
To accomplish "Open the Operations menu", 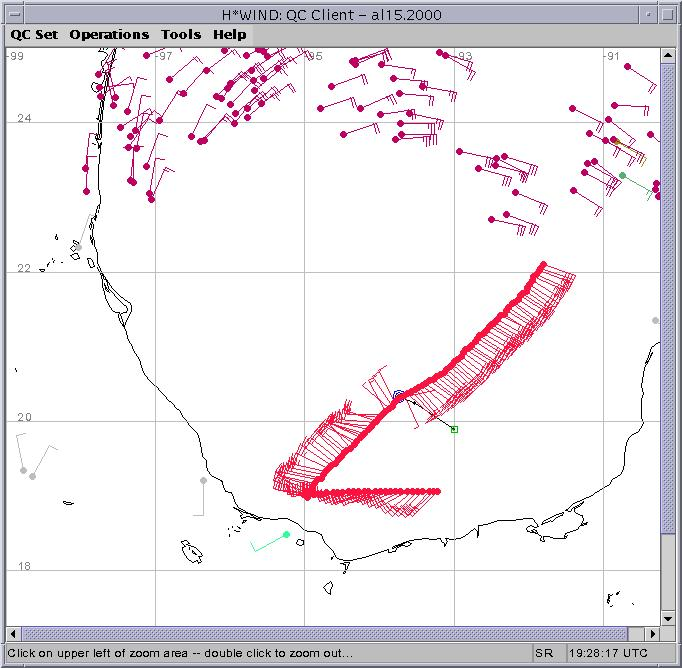I will tap(109, 34).
